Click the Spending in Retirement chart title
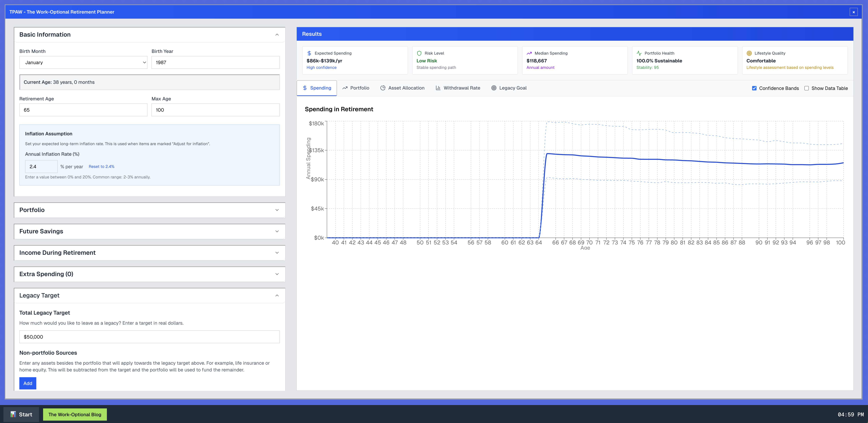Viewport: 868px width, 423px height. 339,109
